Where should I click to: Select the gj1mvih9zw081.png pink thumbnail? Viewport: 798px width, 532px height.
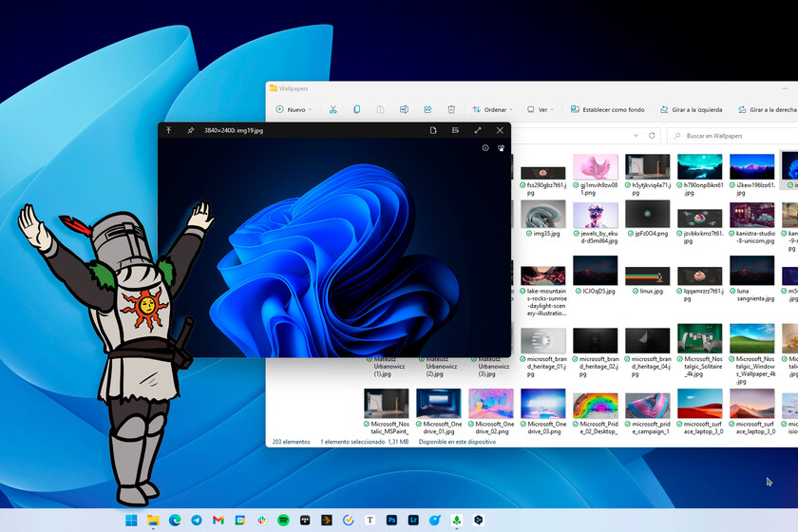596,166
